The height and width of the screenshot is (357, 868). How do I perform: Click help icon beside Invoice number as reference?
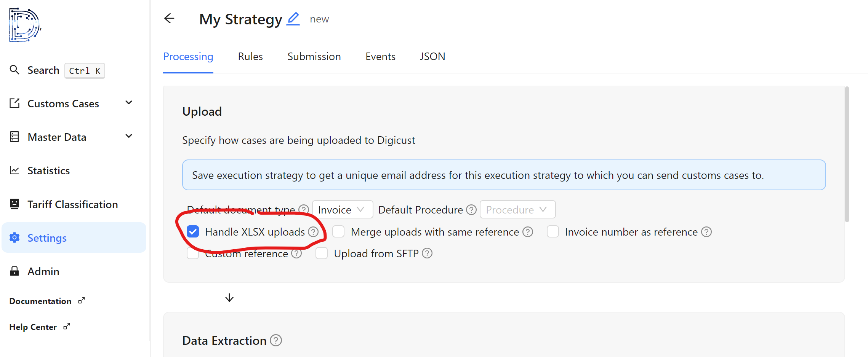pos(706,232)
